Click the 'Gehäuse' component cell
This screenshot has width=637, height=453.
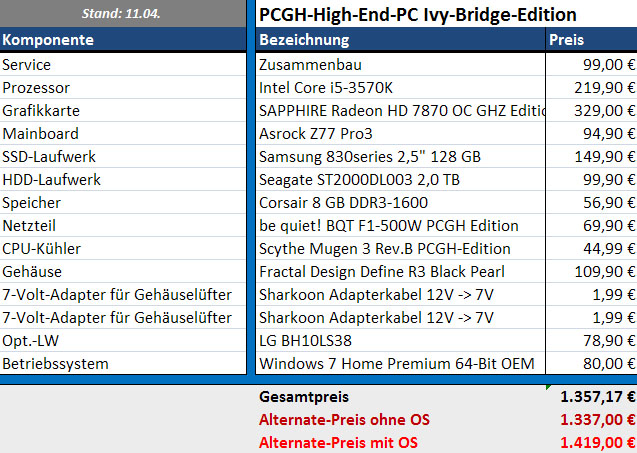(x=123, y=271)
